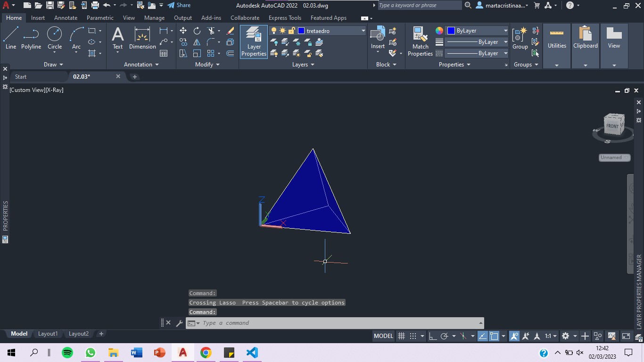Viewport: 644px width, 362px height.
Task: Open the Layer Properties manager
Action: tap(254, 42)
